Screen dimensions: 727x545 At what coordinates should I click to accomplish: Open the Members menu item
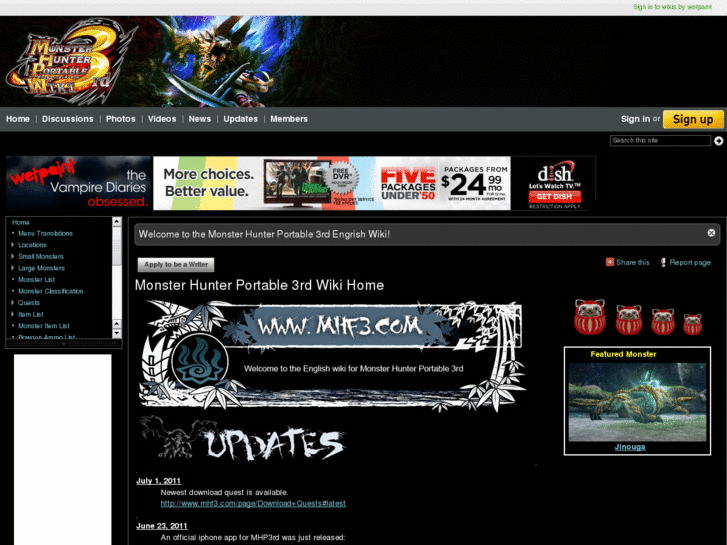[x=289, y=119]
